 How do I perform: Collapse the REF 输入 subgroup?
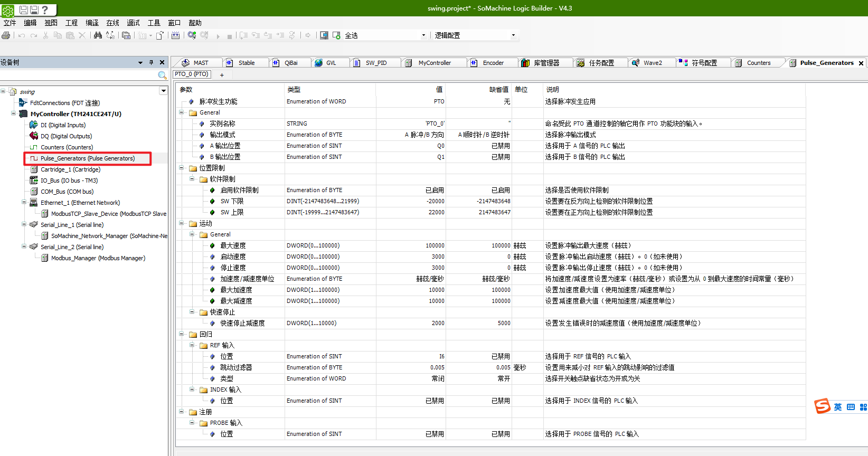(193, 345)
